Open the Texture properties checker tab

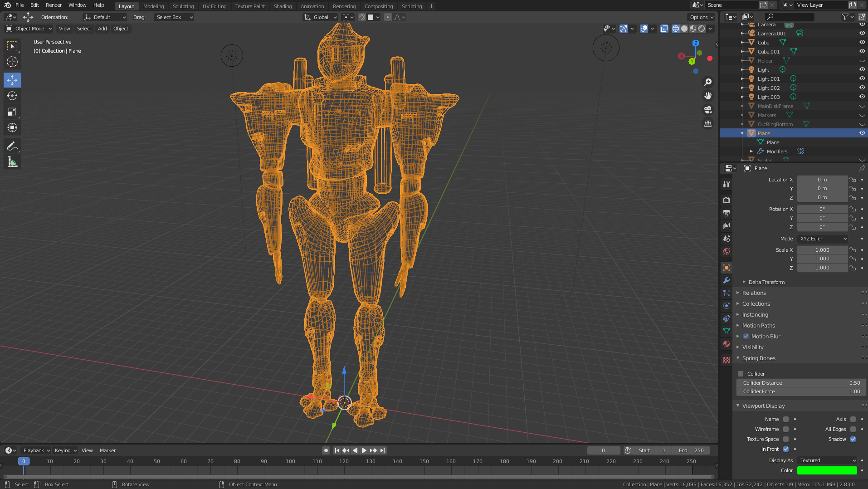727,360
